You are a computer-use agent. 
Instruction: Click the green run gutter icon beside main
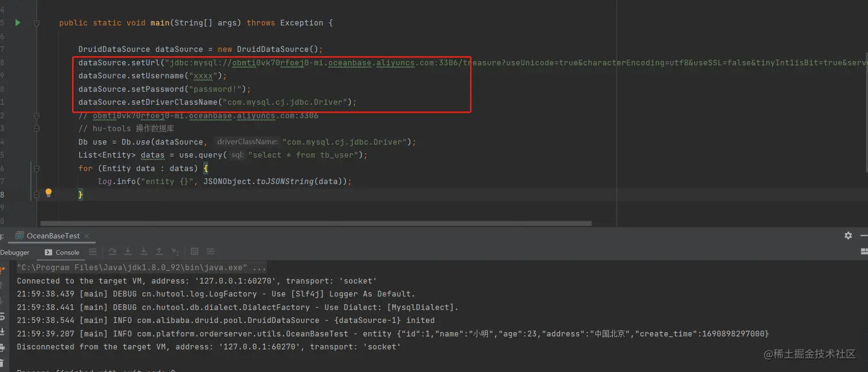pos(18,22)
